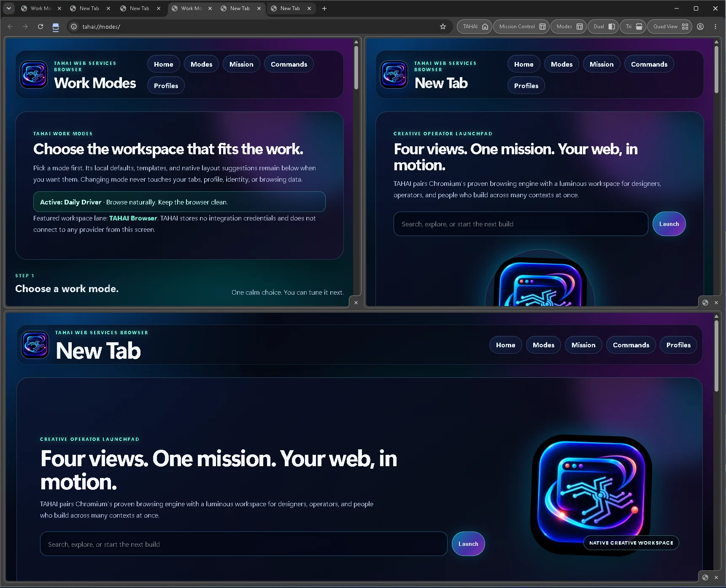Click the globe icon on the top-right pane

[705, 303]
